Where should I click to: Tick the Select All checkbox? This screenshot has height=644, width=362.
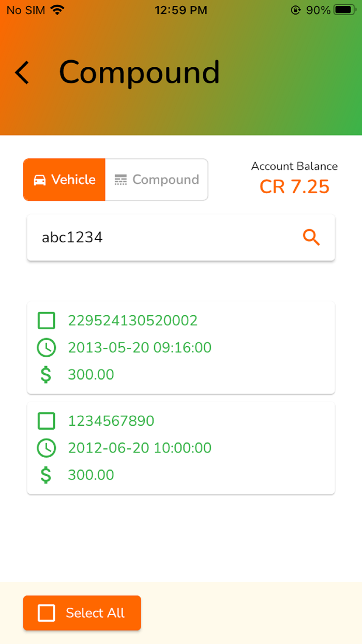coord(46,613)
